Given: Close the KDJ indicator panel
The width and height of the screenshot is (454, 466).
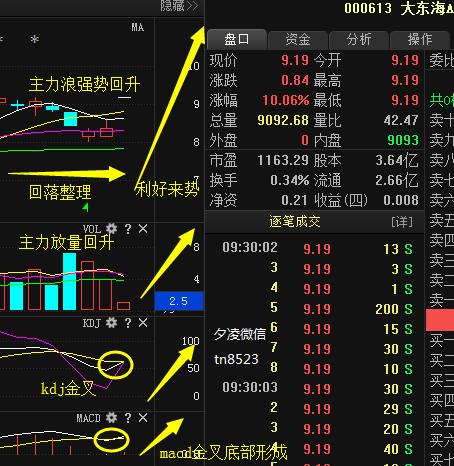Looking at the screenshot, I should pyautogui.click(x=143, y=323).
